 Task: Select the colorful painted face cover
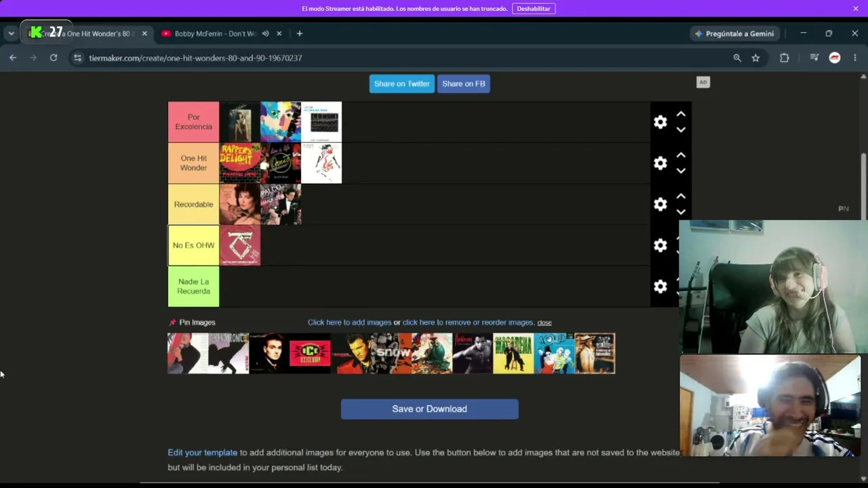pyautogui.click(x=281, y=122)
